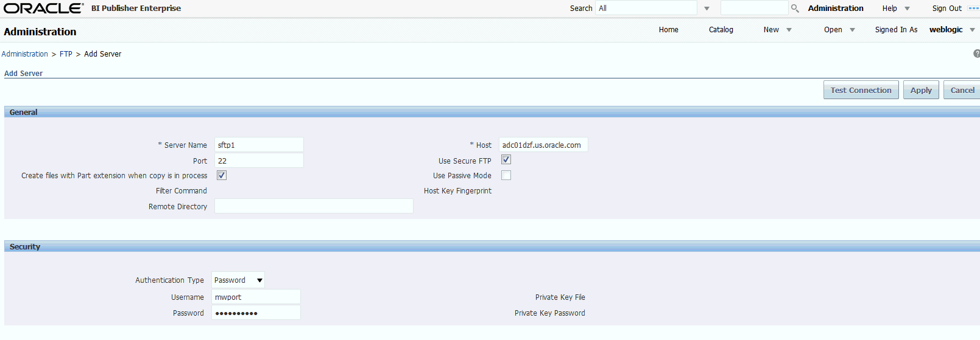Click the BI Publisher Enterprise title
980x340 pixels.
136,9
